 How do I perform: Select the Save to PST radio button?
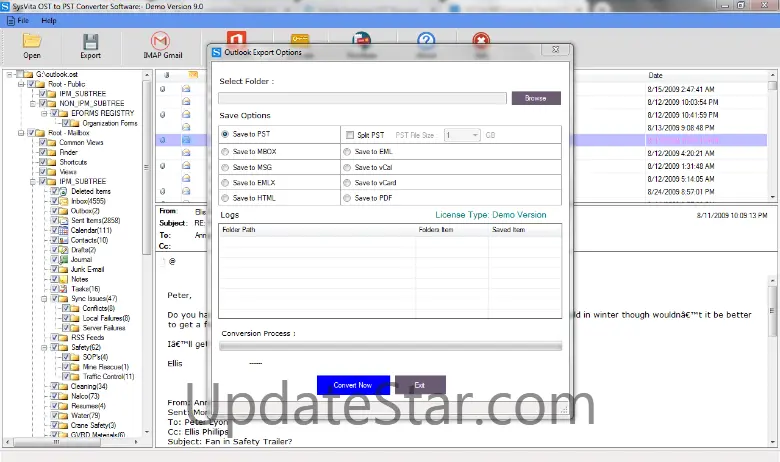pyautogui.click(x=225, y=134)
